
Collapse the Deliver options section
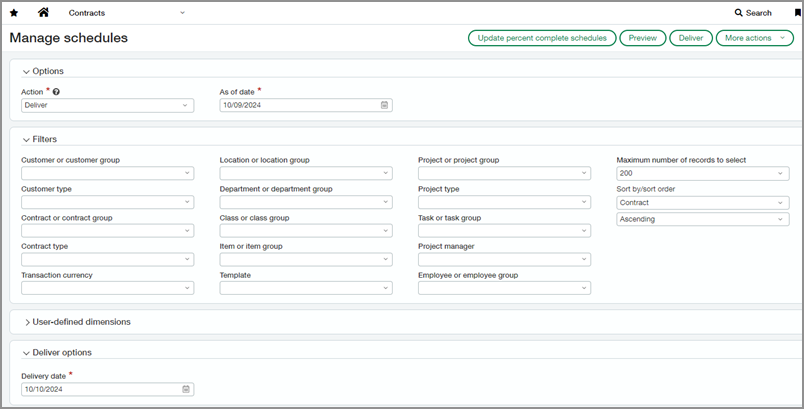26,352
